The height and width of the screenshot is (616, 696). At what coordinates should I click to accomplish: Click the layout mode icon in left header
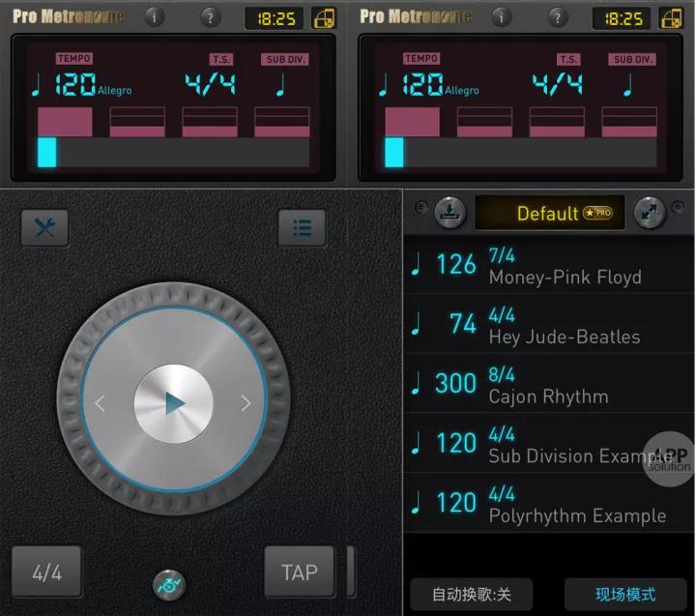pyautogui.click(x=325, y=18)
